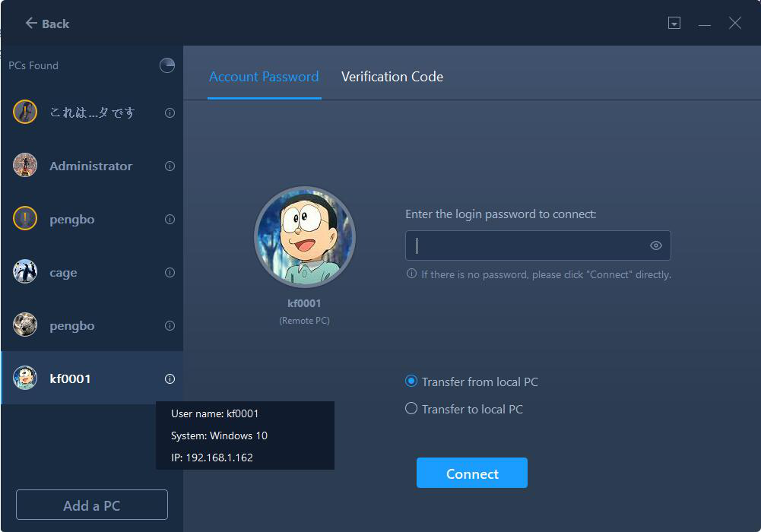761x532 pixels.
Task: Click inside the login password field
Action: [532, 245]
